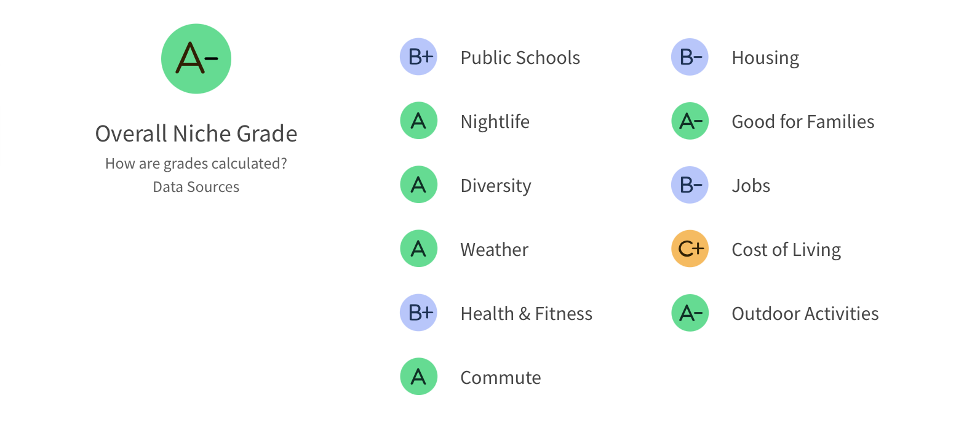This screenshot has width=980, height=427.
Task: Click the Public Schools B+ badge
Action: click(x=419, y=57)
